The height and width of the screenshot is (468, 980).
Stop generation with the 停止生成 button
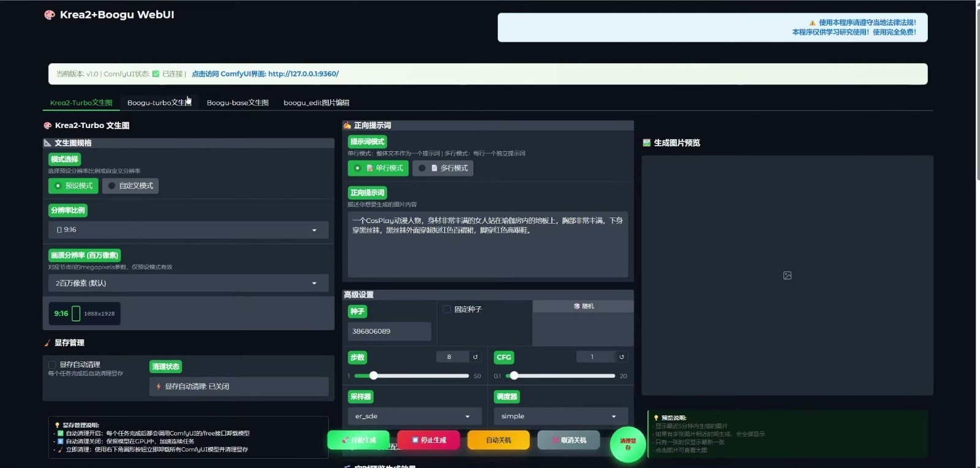click(x=429, y=440)
